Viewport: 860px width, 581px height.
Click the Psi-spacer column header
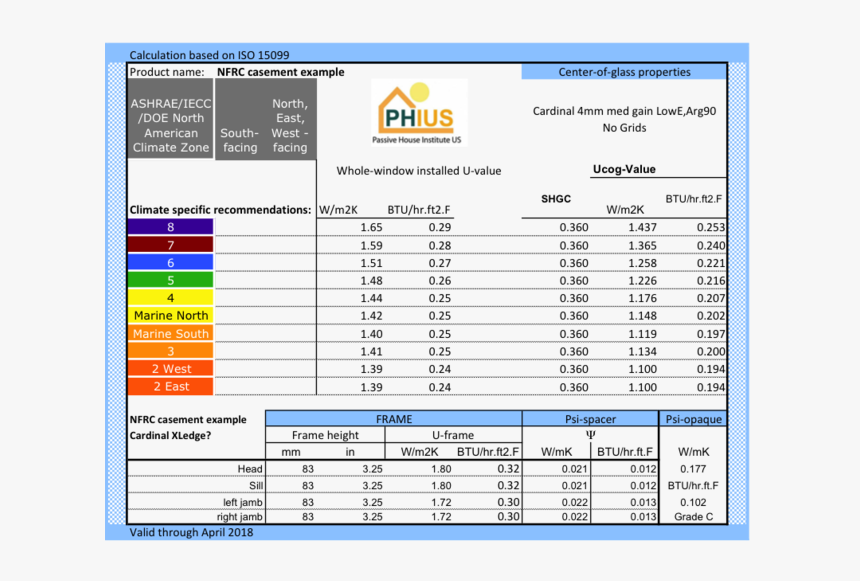pyautogui.click(x=590, y=420)
